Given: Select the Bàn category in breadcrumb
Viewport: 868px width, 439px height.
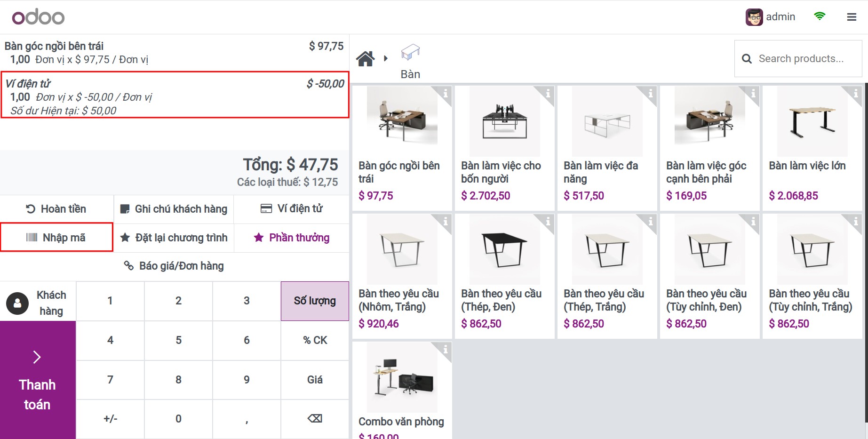Looking at the screenshot, I should click(410, 61).
